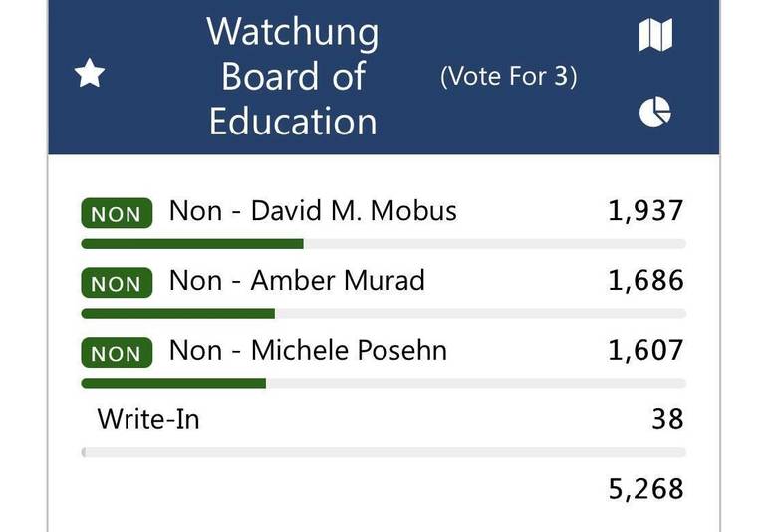Click the 1,686 vote count

click(x=645, y=281)
